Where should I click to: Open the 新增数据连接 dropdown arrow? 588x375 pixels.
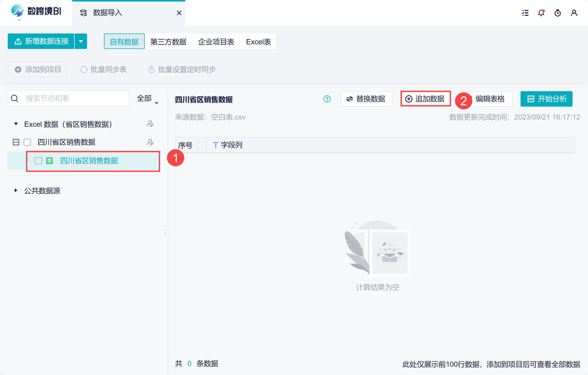[81, 41]
